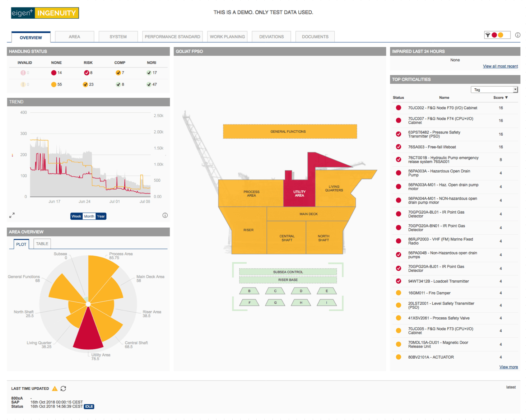Sort by the Score column arrow
The width and height of the screenshot is (526, 420).
coord(506,98)
